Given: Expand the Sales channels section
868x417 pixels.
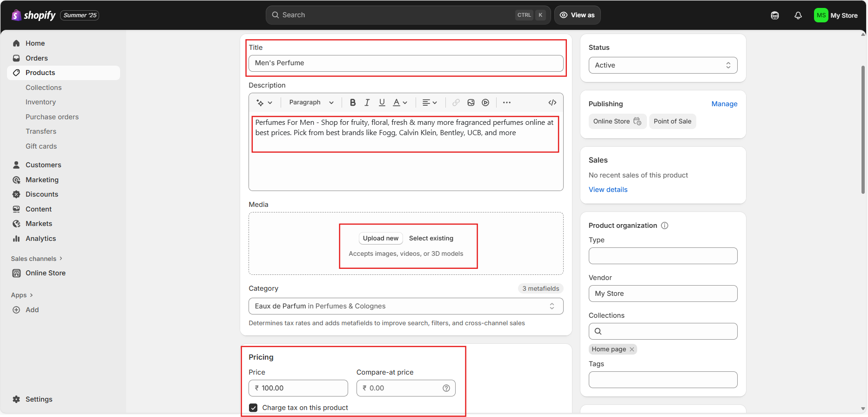Looking at the screenshot, I should [37, 259].
